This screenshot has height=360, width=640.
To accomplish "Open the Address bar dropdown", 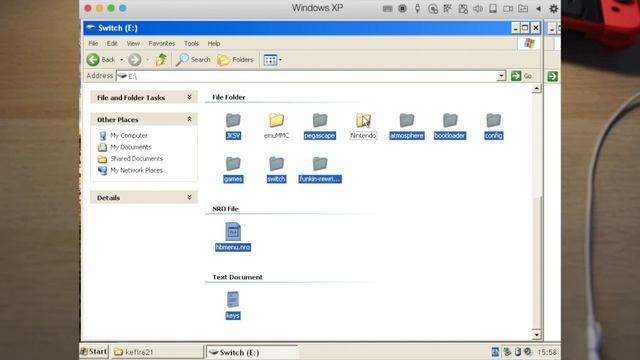I will click(501, 76).
